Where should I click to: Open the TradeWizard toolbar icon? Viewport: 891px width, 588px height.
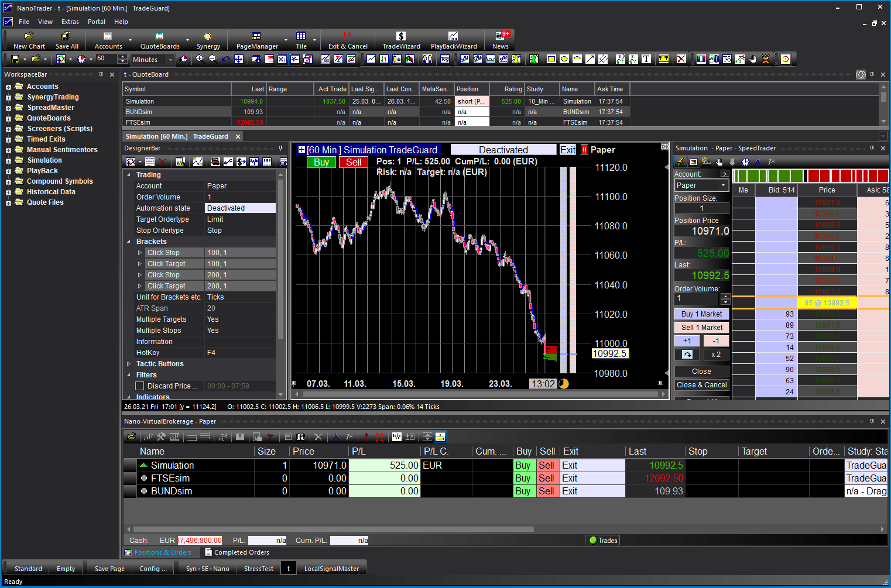[x=401, y=40]
